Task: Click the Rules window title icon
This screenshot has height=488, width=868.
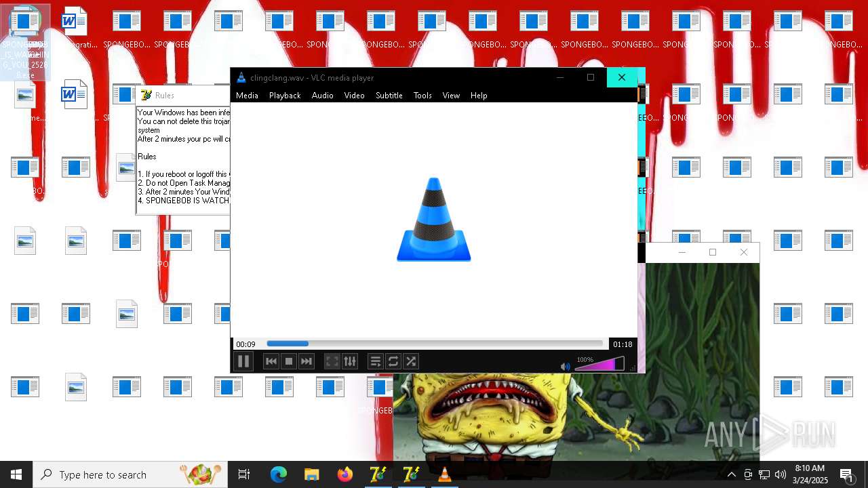Action: click(146, 96)
